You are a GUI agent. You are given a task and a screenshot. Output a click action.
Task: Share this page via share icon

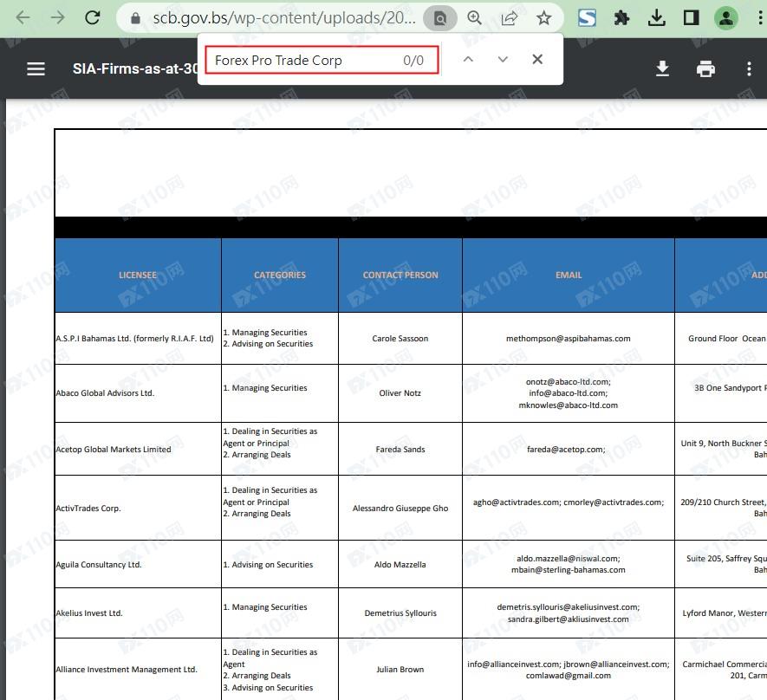tap(510, 17)
